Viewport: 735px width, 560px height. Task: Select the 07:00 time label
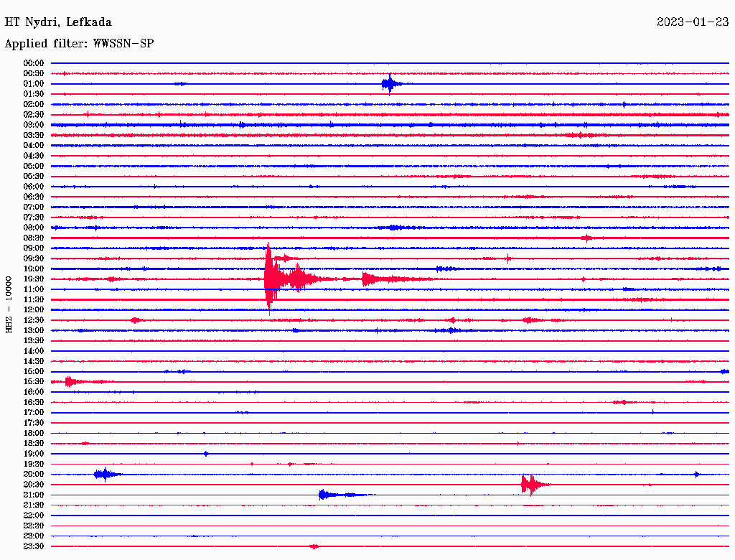(x=34, y=207)
